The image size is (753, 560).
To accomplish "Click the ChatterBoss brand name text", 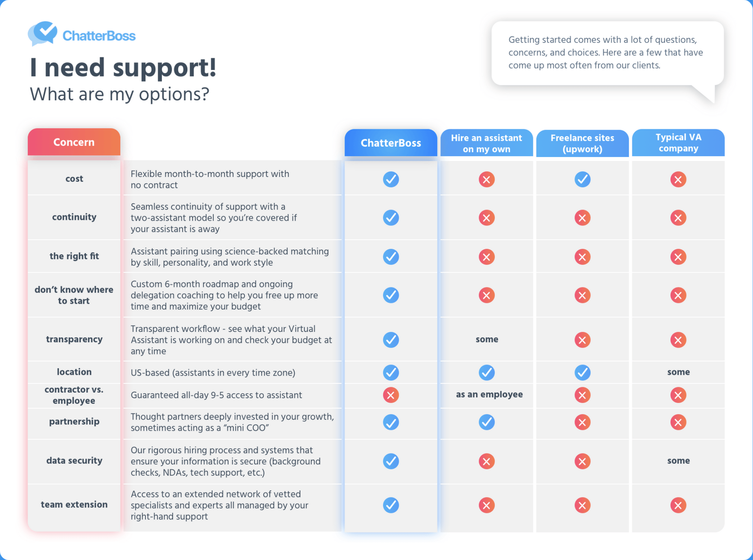I will point(99,36).
